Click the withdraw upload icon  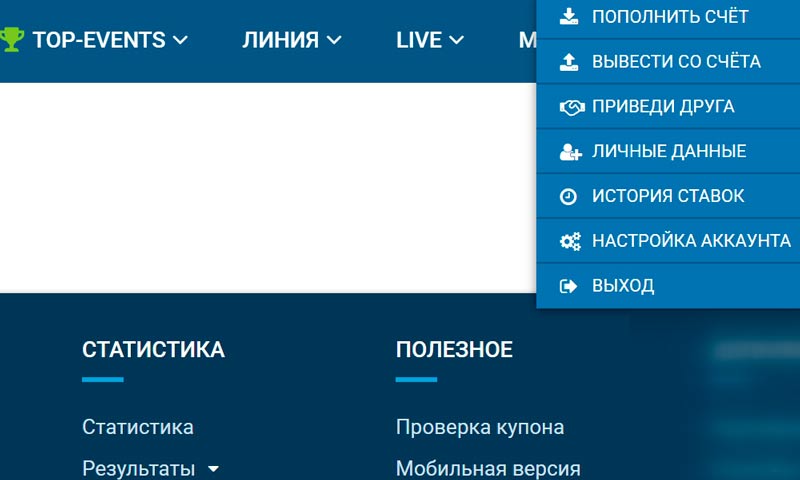click(569, 62)
